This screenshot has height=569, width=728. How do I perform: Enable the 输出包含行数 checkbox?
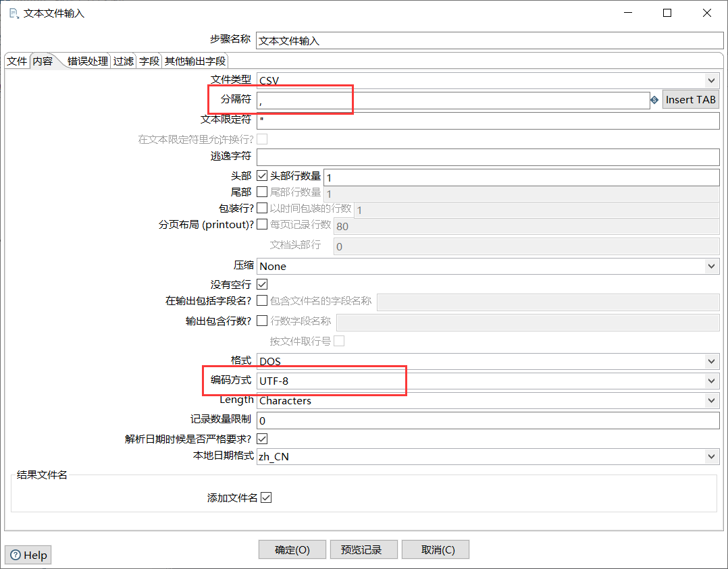click(x=262, y=321)
